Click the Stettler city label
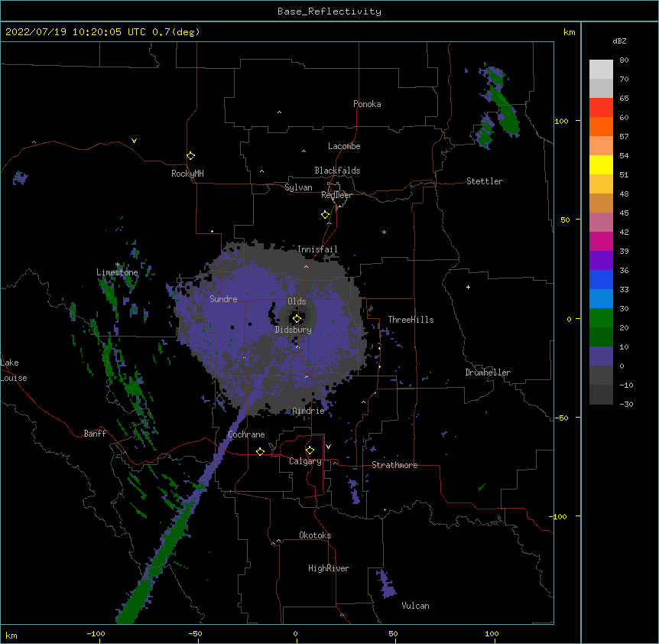The image size is (659, 644). coord(485,181)
